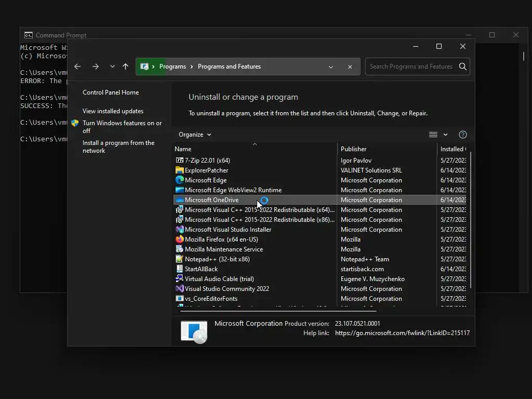Click the Edge WebView2 Runtime icon
Viewport: 532px width, 399px height.
click(179, 190)
